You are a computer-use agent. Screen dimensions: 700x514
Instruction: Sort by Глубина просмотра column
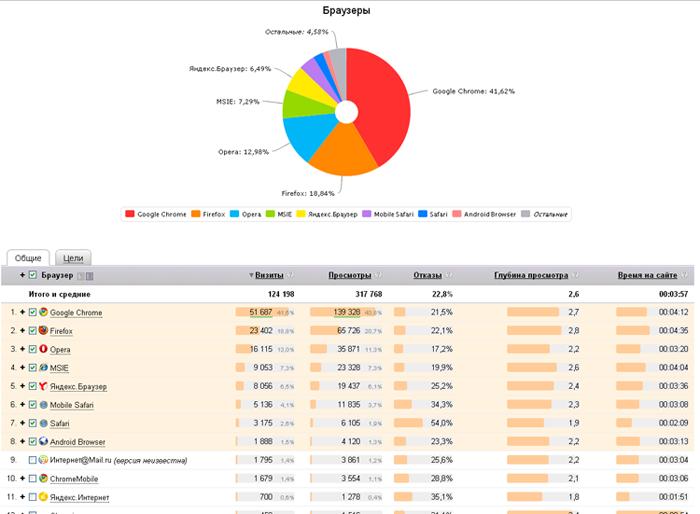(x=531, y=275)
